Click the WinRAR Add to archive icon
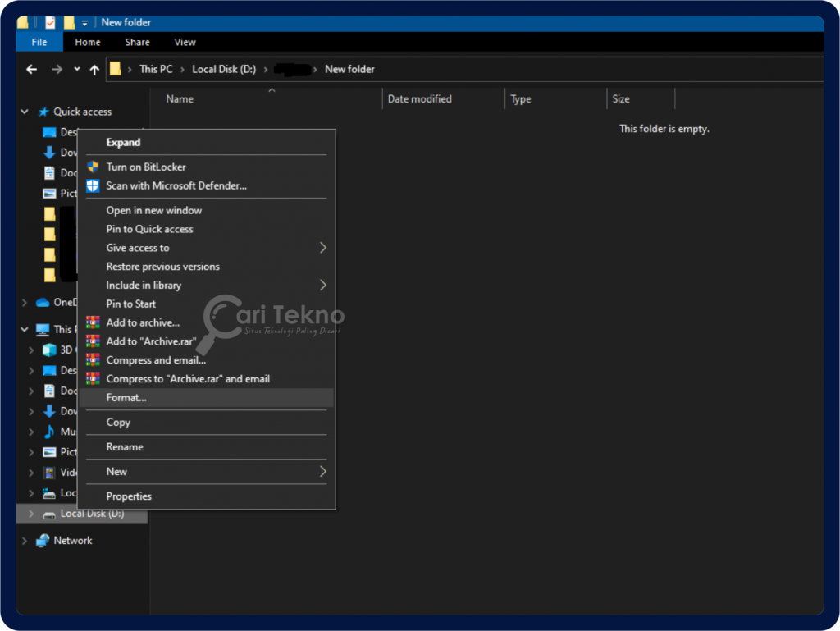 tap(94, 322)
